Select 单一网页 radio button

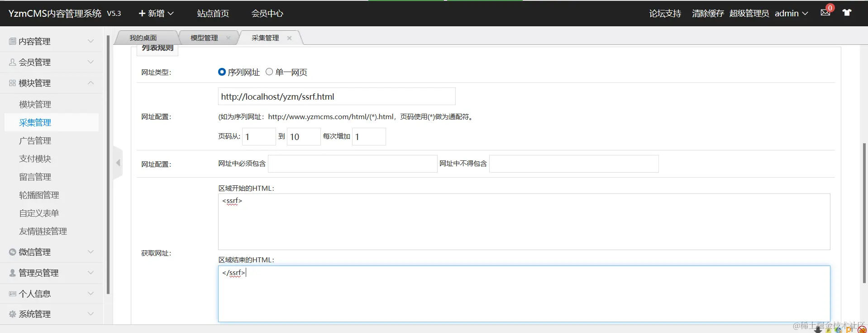coord(269,72)
